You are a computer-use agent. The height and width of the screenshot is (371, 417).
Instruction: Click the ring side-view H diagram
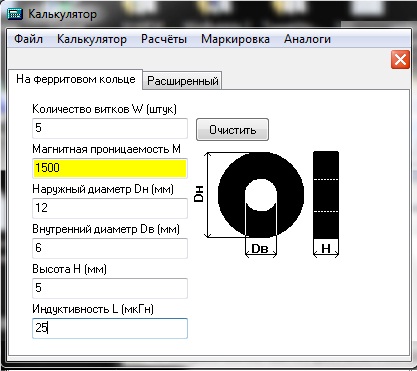click(x=326, y=195)
